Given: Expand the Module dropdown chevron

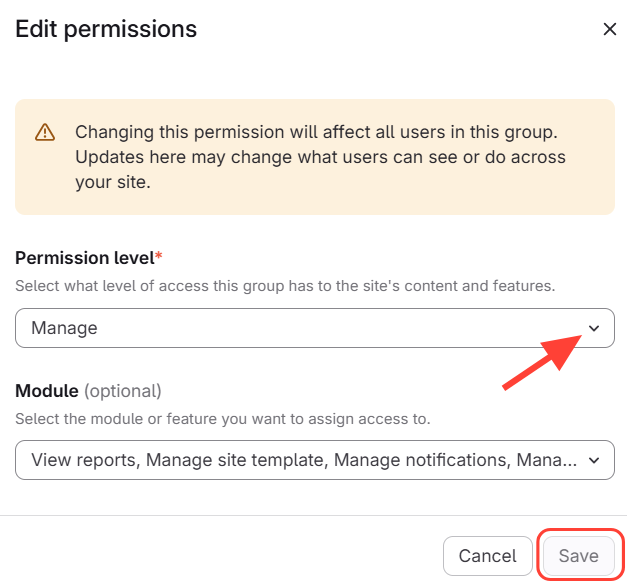Looking at the screenshot, I should pyautogui.click(x=594, y=460).
